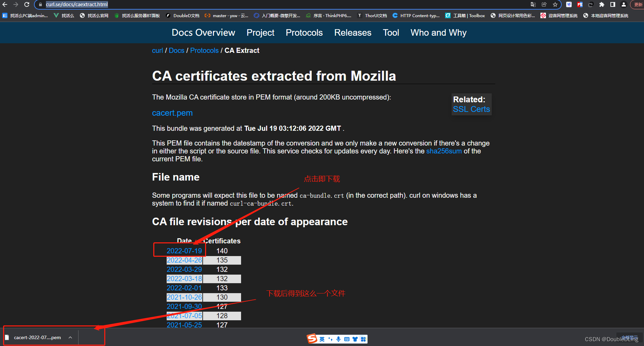Download the 2022-02-01 CA revision
This screenshot has width=644, height=346.
point(184,288)
